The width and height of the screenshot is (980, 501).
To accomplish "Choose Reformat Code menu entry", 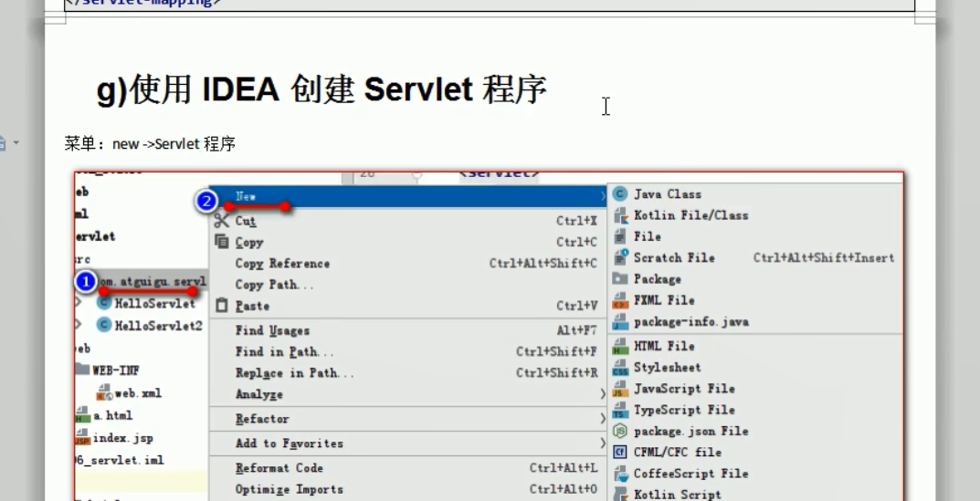I will 407,467.
